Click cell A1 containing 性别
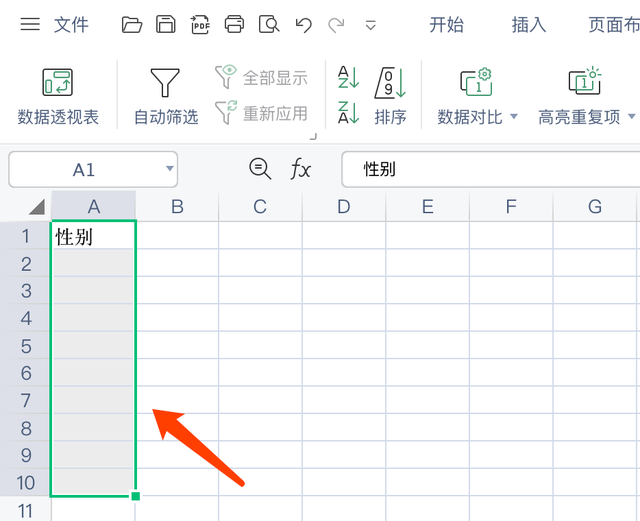Image resolution: width=640 pixels, height=521 pixels. click(94, 236)
